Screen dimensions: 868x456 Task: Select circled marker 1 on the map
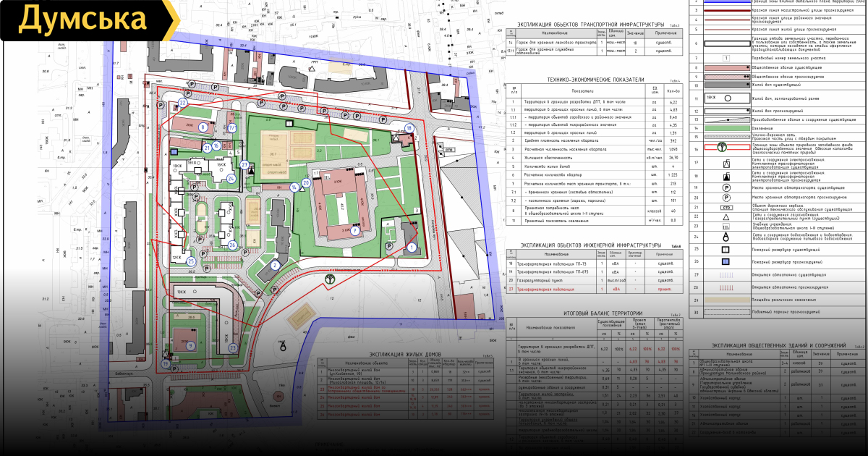[412, 248]
